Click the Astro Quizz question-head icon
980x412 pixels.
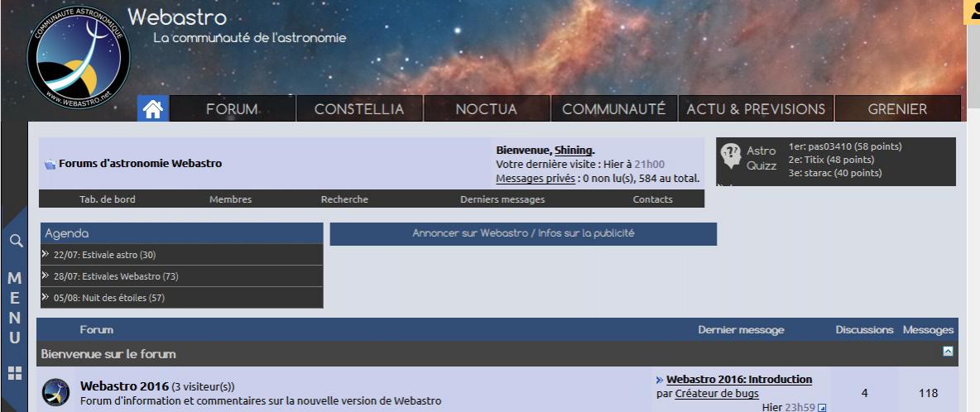tap(729, 156)
